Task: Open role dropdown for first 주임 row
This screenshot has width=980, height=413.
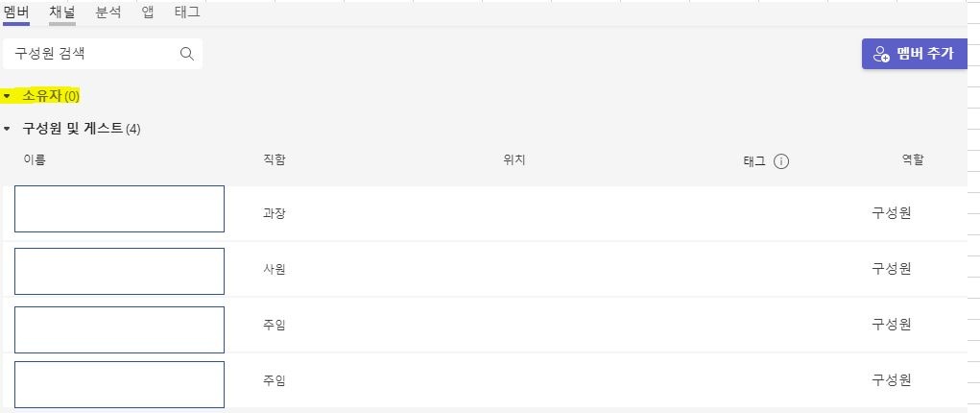Action: 892,324
